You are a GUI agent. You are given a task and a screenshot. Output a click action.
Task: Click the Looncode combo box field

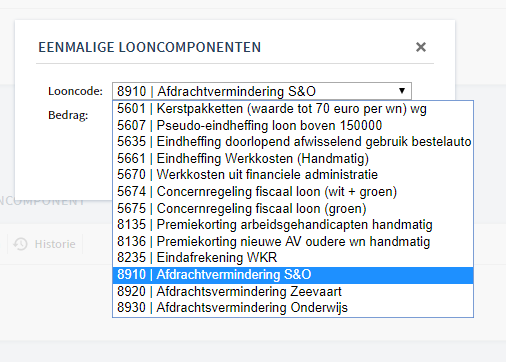coord(262,91)
